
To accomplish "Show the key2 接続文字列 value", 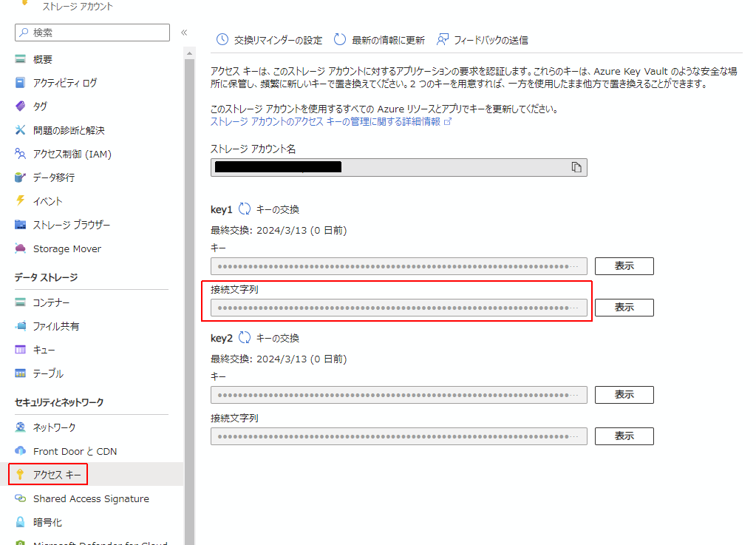I will pos(624,436).
